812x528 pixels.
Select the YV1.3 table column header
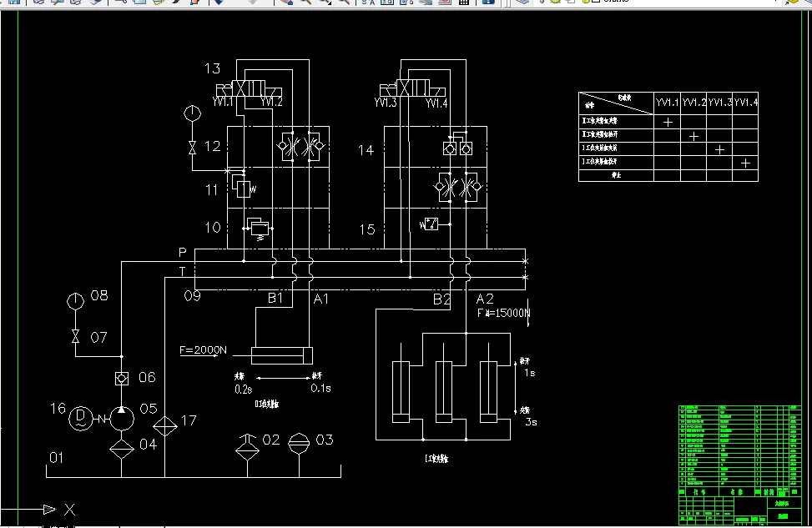720,102
